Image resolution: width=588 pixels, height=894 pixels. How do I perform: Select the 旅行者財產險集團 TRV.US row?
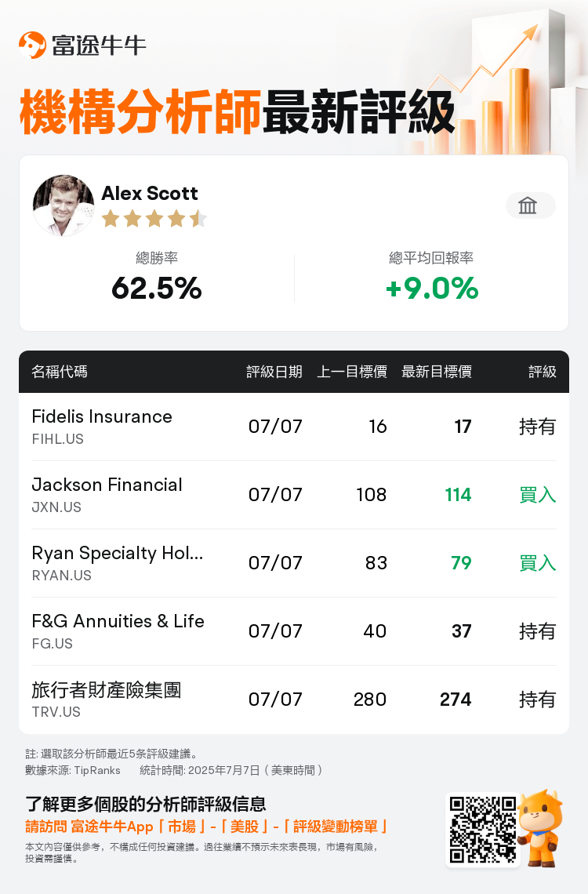coord(294,700)
